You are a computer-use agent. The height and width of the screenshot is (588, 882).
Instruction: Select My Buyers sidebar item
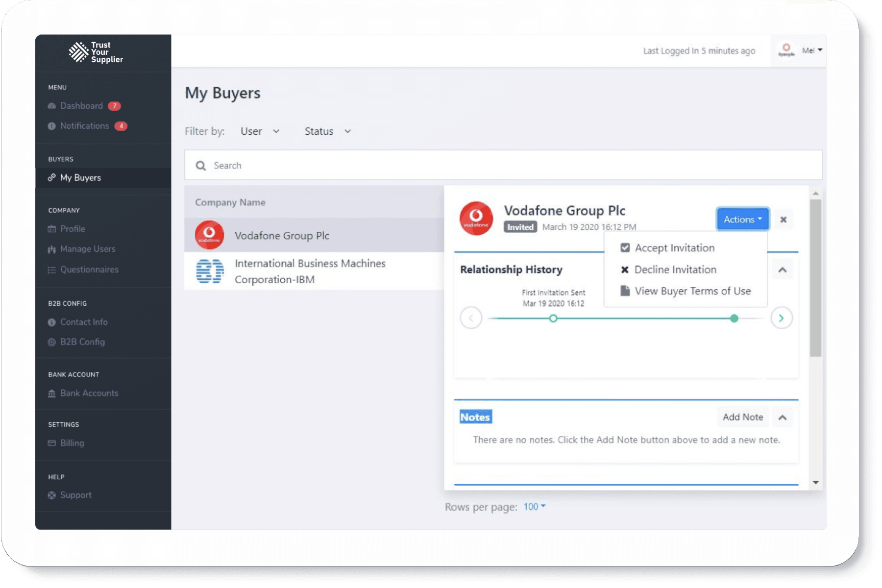[103, 178]
